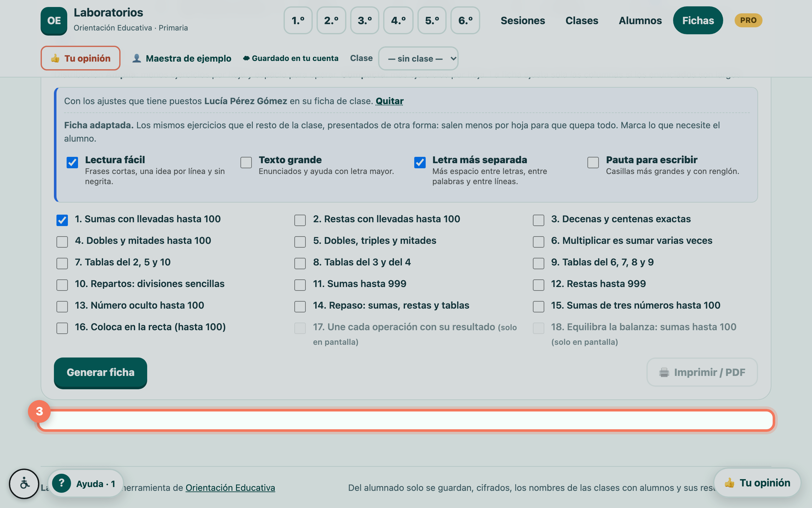812x508 pixels.
Task: Select grade 2.º tab
Action: [331, 21]
